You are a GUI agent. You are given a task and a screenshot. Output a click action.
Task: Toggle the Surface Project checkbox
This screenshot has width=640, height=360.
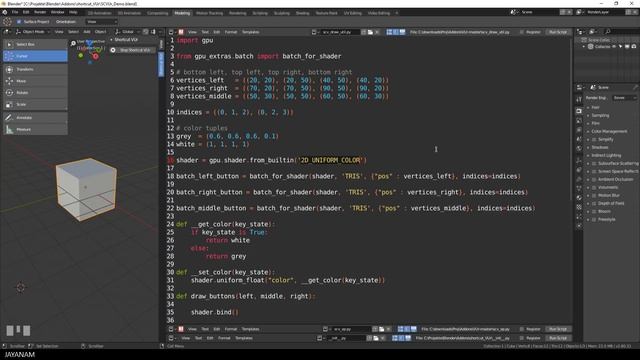tap(19, 22)
